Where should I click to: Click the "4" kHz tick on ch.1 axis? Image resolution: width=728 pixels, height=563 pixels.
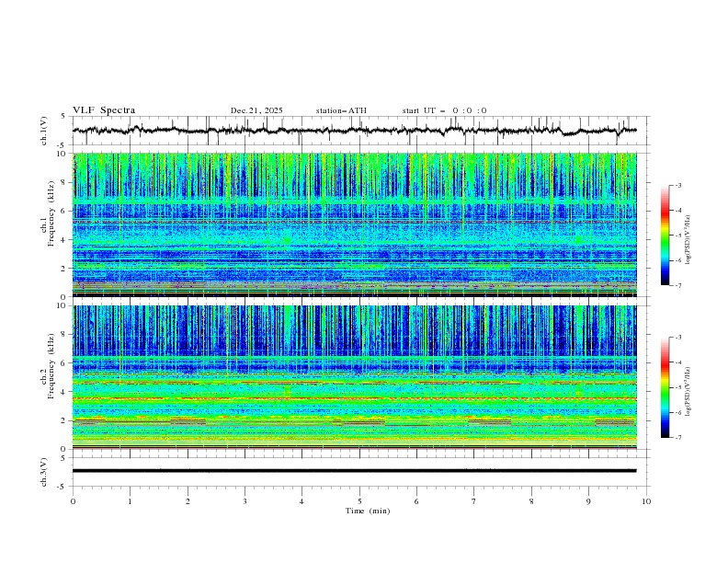(x=65, y=240)
